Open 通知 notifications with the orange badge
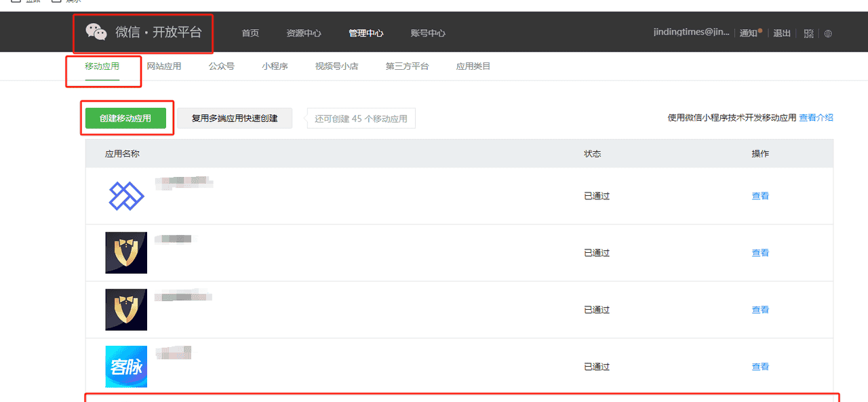 point(748,33)
